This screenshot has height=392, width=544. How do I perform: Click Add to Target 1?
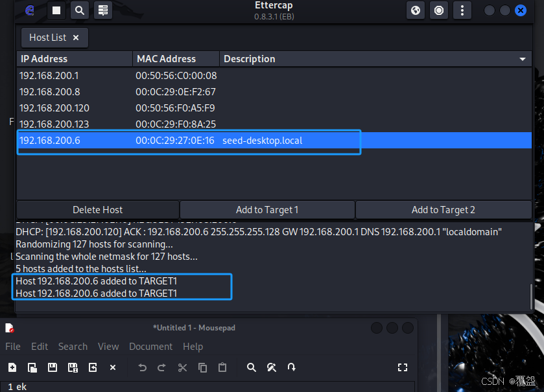(267, 210)
